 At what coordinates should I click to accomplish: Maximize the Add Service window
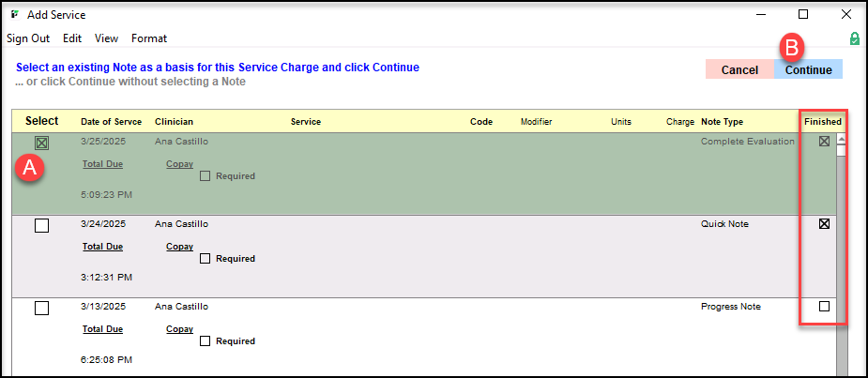point(802,14)
